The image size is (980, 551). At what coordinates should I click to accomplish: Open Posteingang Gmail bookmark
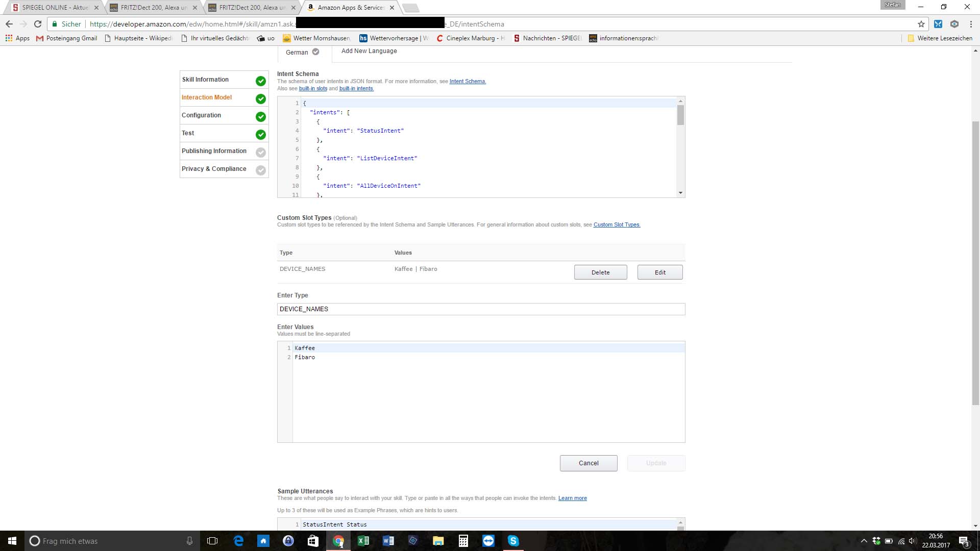[x=66, y=38]
